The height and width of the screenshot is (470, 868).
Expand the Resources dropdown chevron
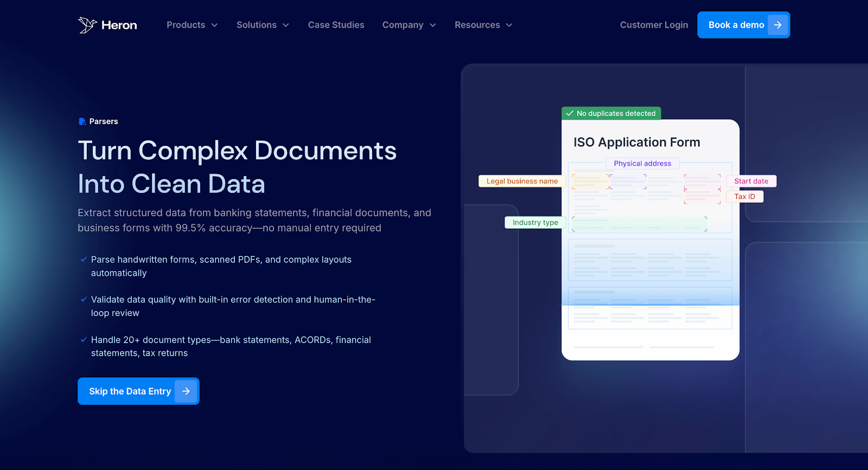[509, 25]
